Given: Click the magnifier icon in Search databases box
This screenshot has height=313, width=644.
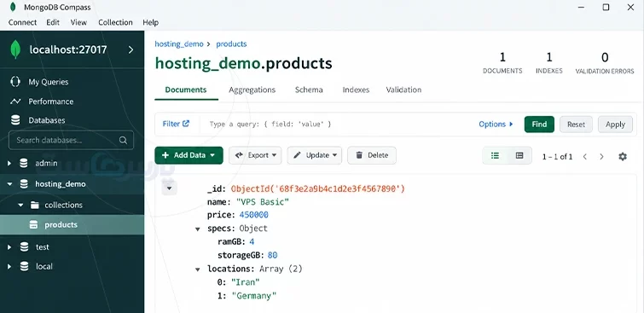Looking at the screenshot, I should click(x=123, y=140).
